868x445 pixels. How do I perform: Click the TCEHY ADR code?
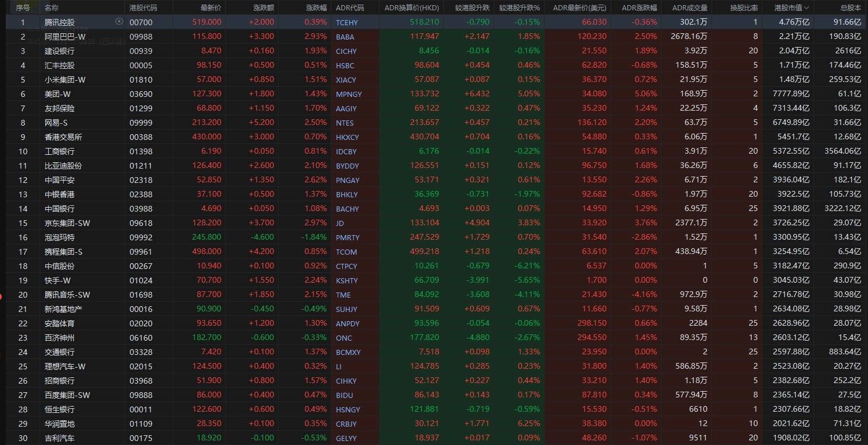click(347, 22)
